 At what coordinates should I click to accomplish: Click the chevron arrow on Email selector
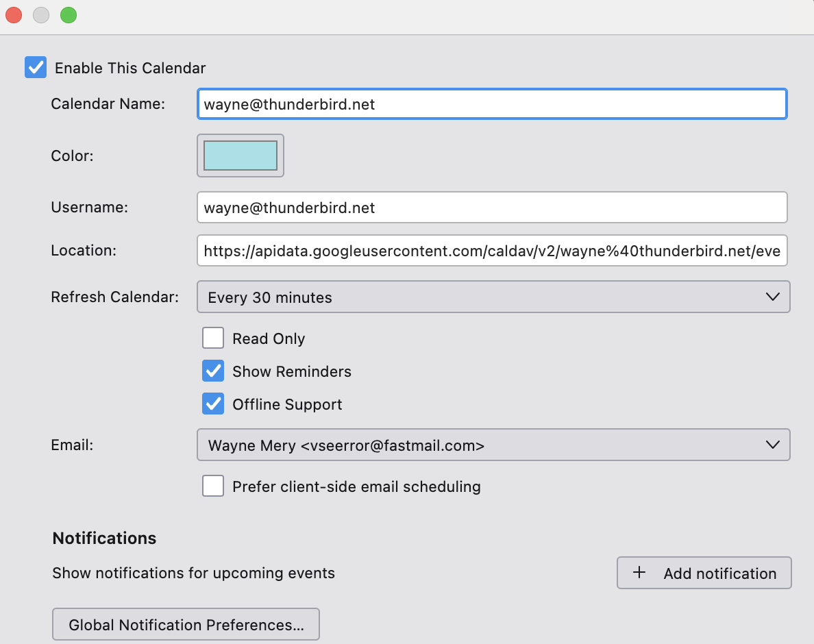[772, 445]
